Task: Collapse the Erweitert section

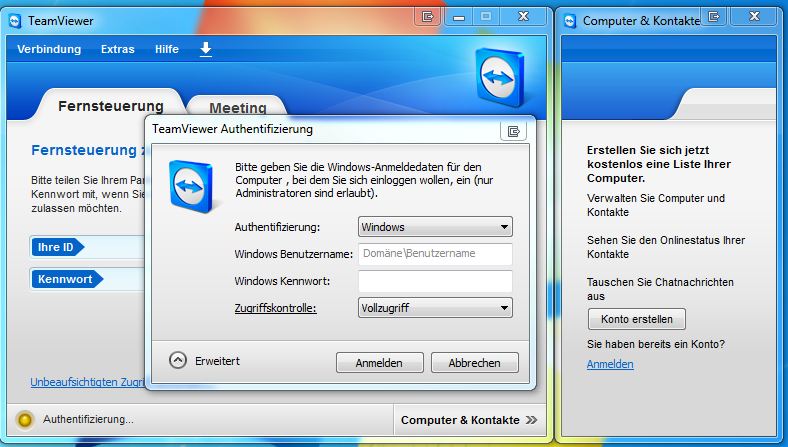Action: tap(178, 361)
